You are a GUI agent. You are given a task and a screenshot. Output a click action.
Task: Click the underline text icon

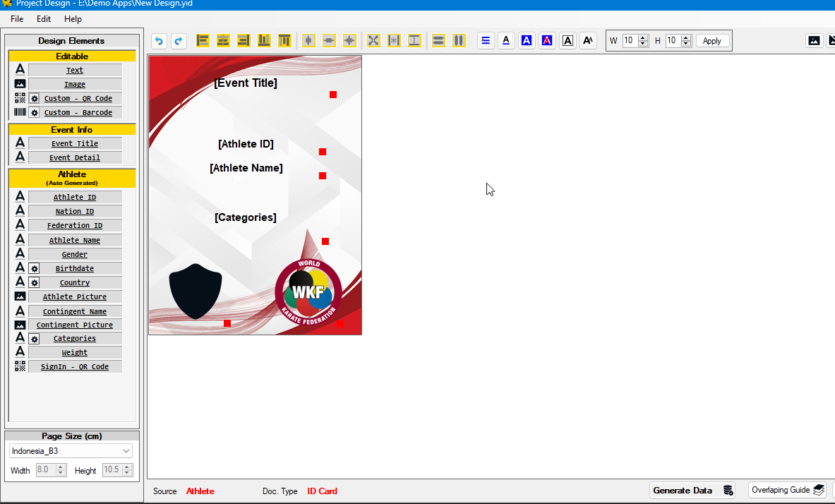pyautogui.click(x=506, y=40)
